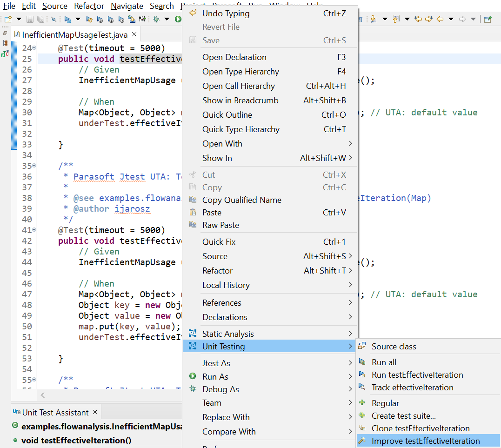Viewport: 501px width, 448px height.
Task: Click the Save All toolbar icon
Action: (40, 19)
